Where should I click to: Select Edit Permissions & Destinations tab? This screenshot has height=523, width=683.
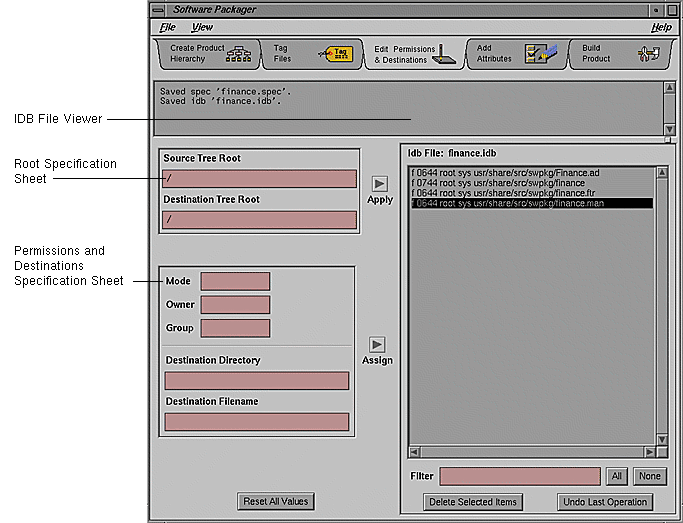tap(415, 54)
